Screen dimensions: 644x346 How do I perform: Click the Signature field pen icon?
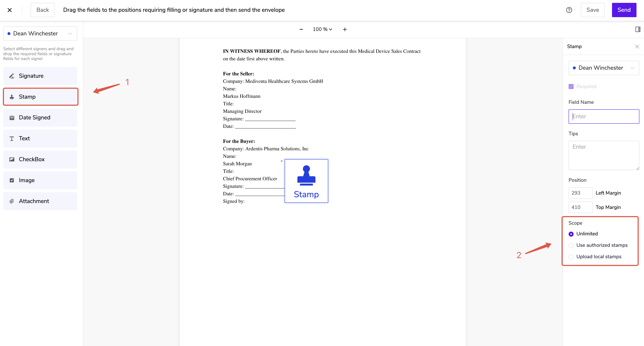click(x=12, y=76)
